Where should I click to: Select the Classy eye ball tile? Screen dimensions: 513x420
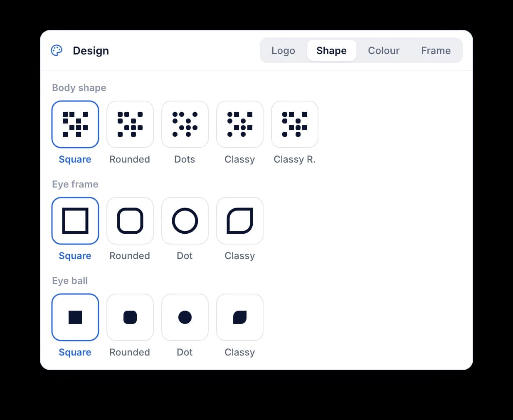(240, 317)
